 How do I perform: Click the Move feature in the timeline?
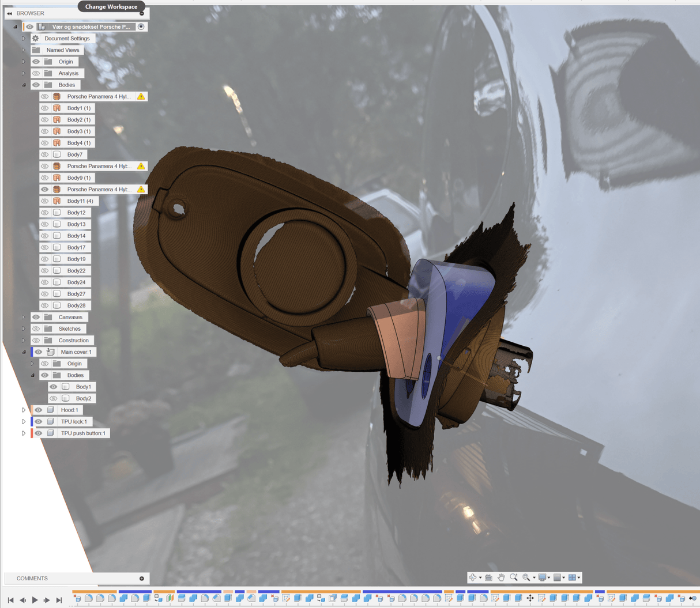pyautogui.click(x=530, y=599)
